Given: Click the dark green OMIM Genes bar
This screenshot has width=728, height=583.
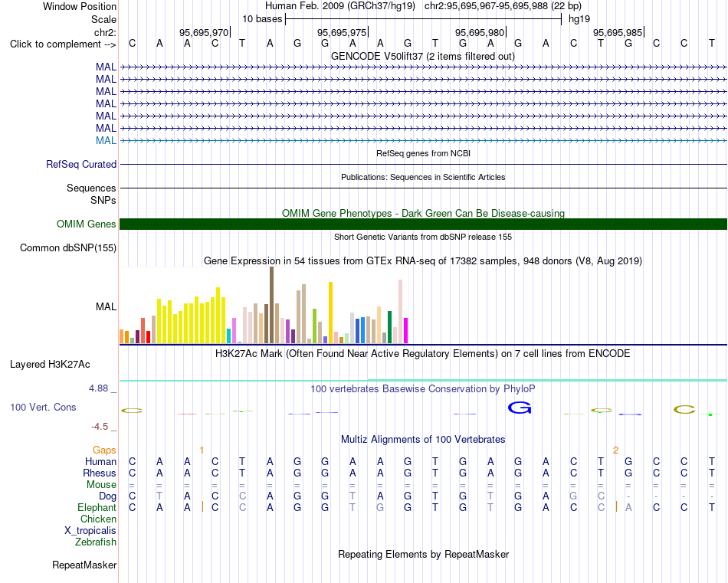Looking at the screenshot, I should click(423, 224).
